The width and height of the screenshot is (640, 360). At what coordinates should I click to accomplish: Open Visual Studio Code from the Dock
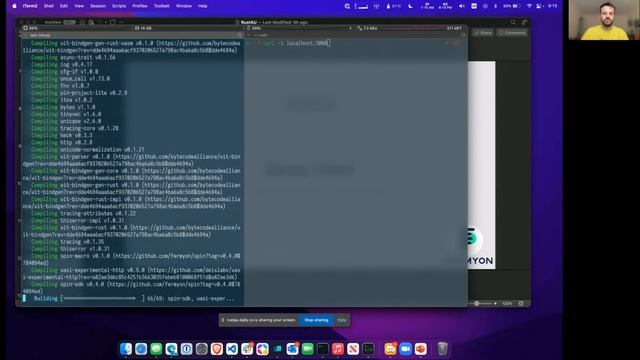pyautogui.click(x=232, y=349)
